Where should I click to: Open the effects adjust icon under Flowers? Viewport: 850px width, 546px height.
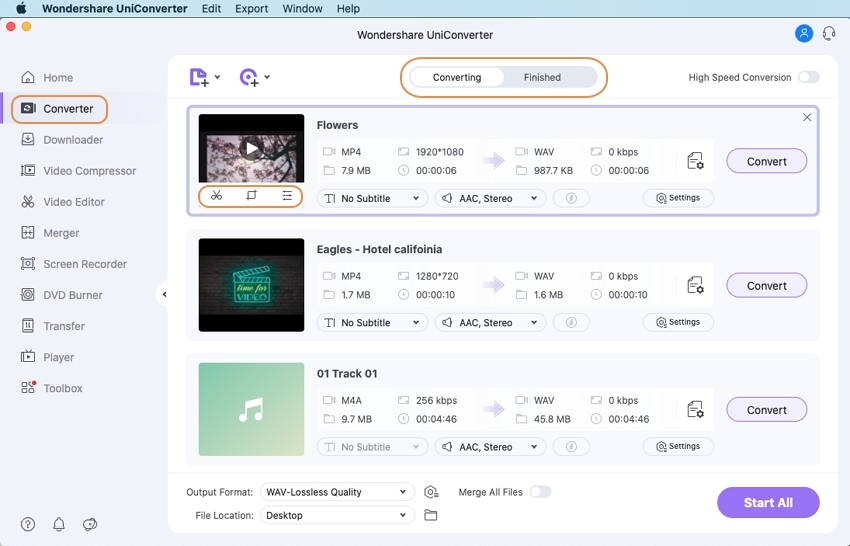click(x=287, y=196)
